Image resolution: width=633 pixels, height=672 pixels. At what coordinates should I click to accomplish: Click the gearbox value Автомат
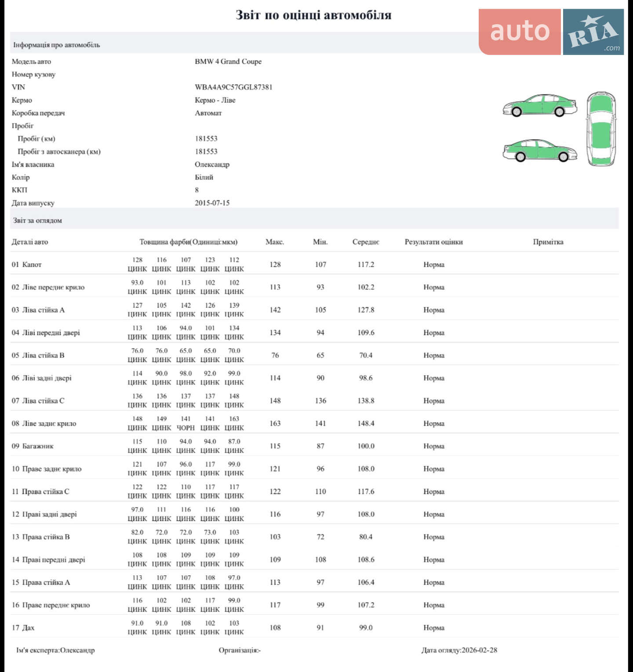tap(208, 113)
